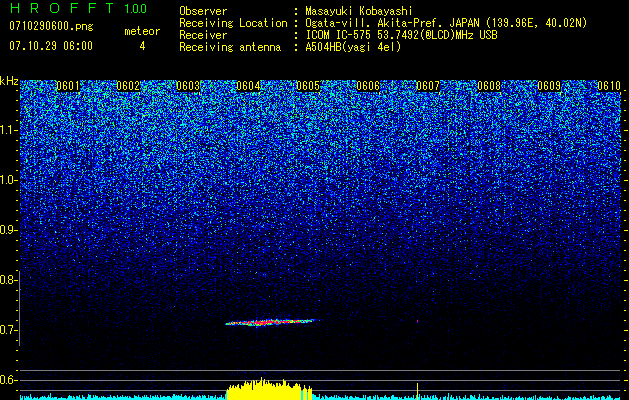Click the 0602 time marker
Image resolution: width=629 pixels, height=400 pixels.
[x=128, y=86]
